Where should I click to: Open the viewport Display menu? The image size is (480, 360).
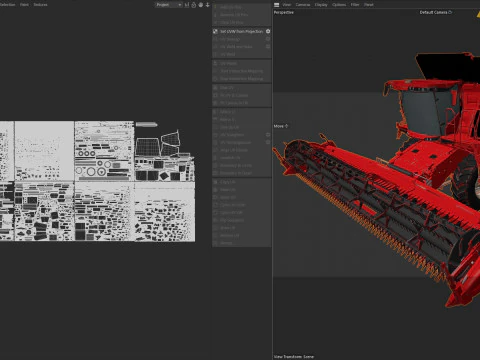point(321,5)
